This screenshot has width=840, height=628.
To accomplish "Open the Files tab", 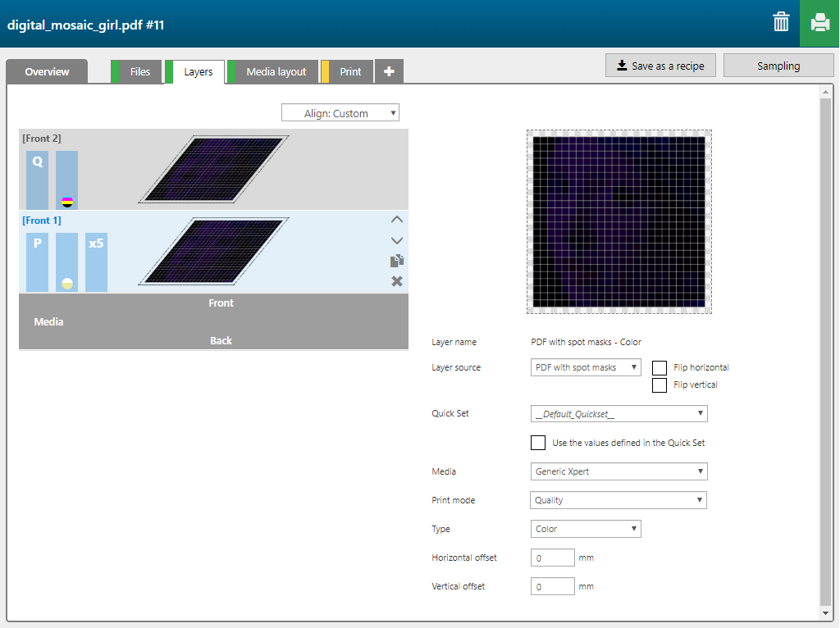I will (x=139, y=72).
